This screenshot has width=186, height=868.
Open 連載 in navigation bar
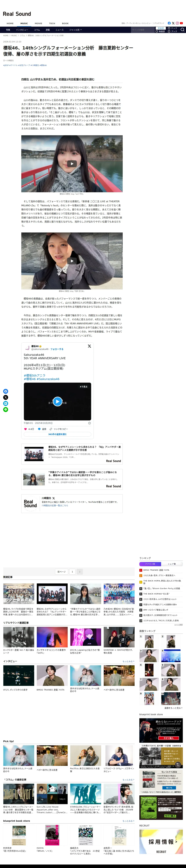point(48,30)
